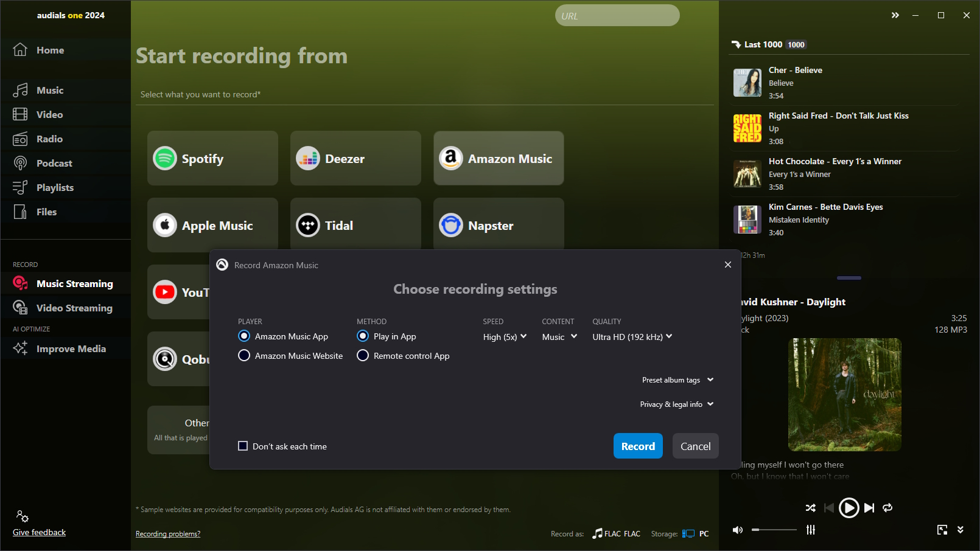
Task: Open Give feedback link
Action: [39, 532]
